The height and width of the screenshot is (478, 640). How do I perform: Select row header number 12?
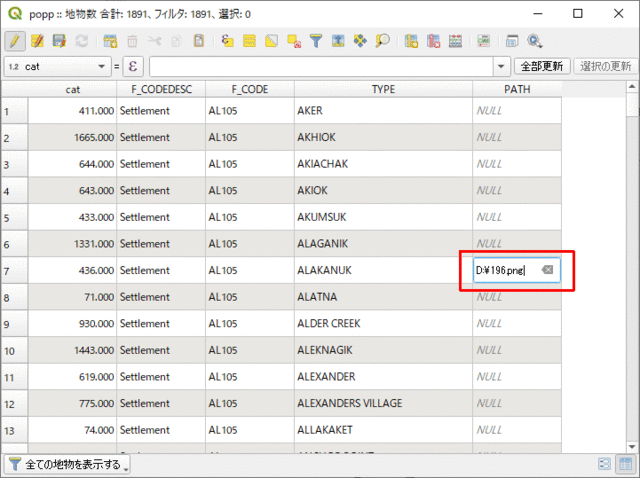[x=14, y=403]
